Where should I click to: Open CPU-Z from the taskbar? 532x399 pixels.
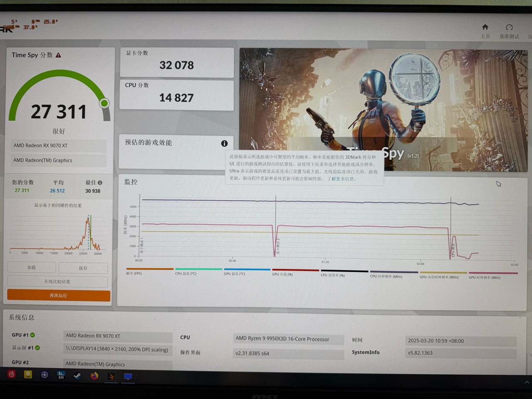click(44, 375)
